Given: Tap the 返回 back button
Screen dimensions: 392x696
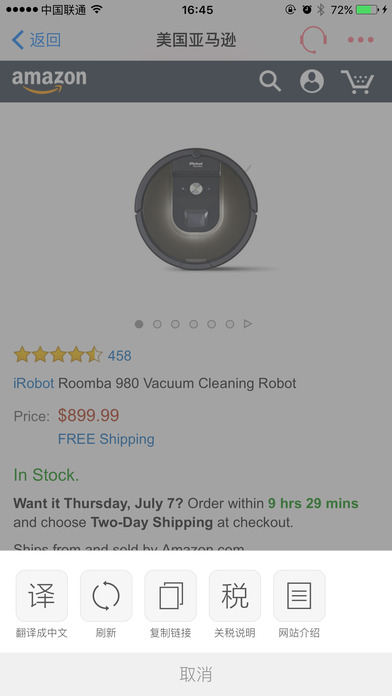Looking at the screenshot, I should tap(36, 40).
